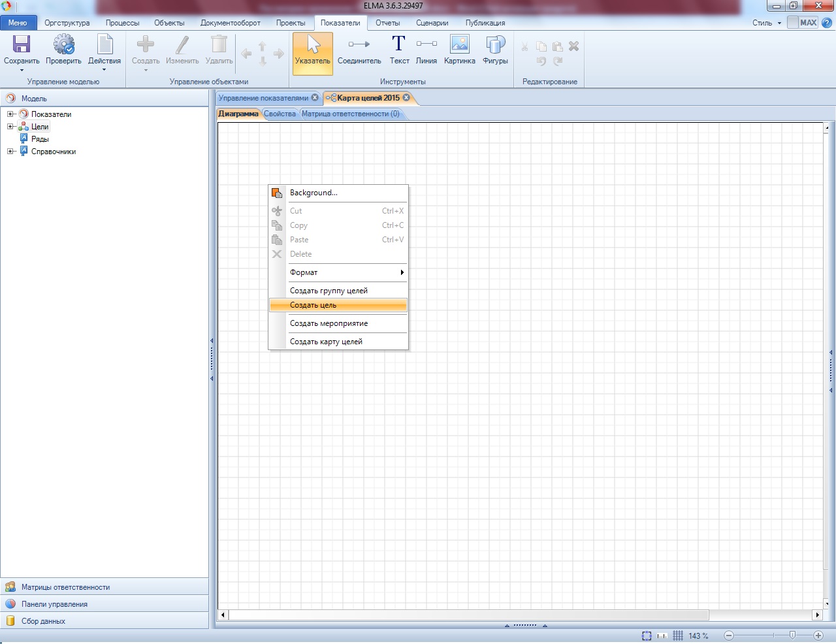Viewport: 836px width, 644px height.
Task: Open the Сбор данных panel
Action: coord(43,621)
